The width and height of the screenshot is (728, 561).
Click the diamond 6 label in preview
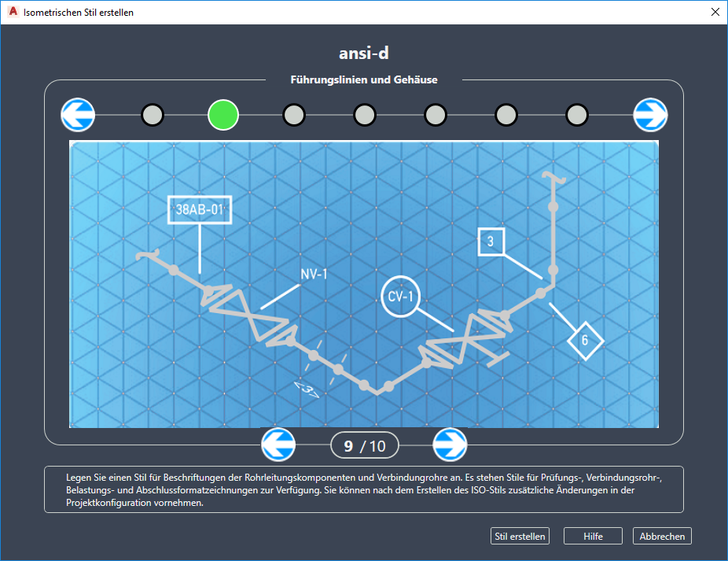click(x=585, y=341)
